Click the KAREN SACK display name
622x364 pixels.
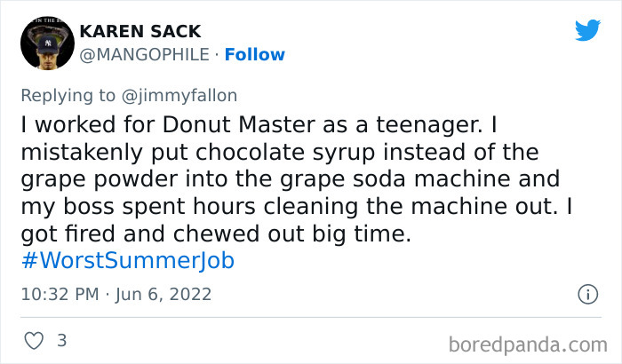coord(140,31)
